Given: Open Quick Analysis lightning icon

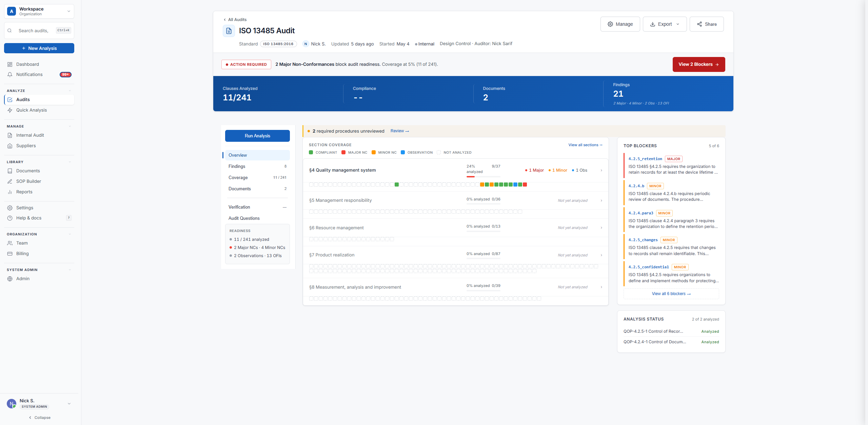Looking at the screenshot, I should click(10, 110).
